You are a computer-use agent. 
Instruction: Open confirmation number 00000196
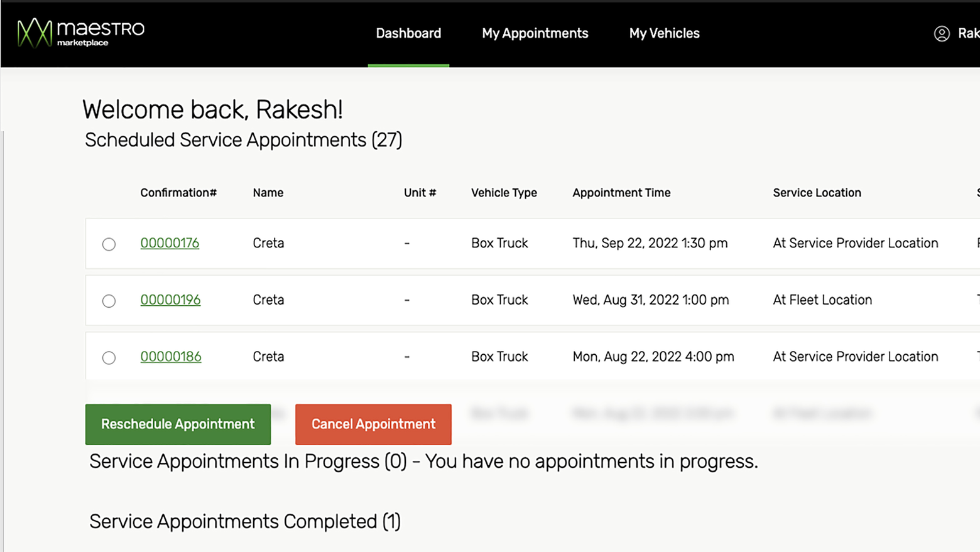[x=170, y=300]
